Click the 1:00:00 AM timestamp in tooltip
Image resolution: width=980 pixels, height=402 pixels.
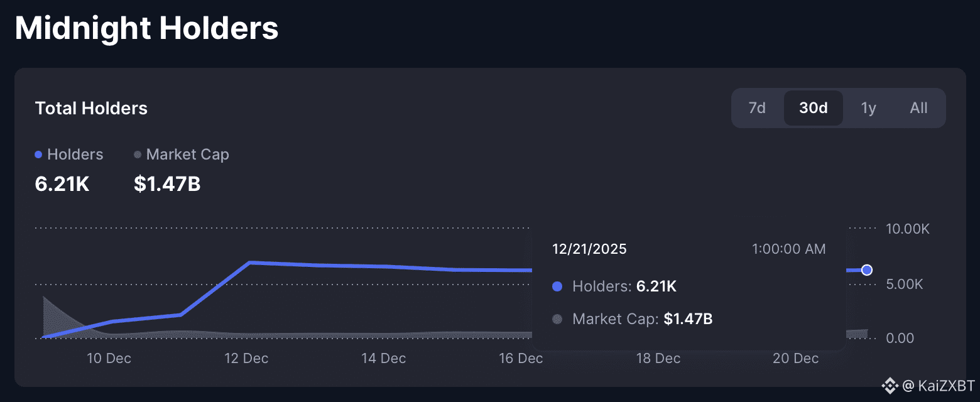(788, 249)
